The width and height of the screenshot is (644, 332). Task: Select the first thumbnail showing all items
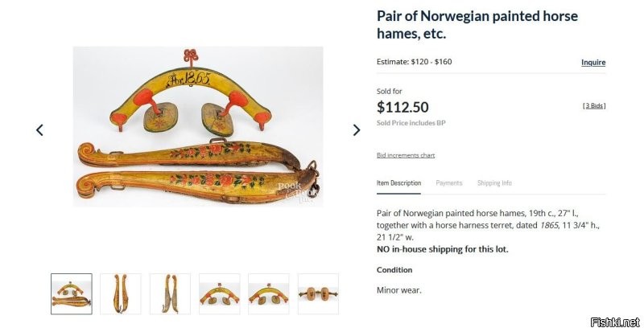coord(72,293)
